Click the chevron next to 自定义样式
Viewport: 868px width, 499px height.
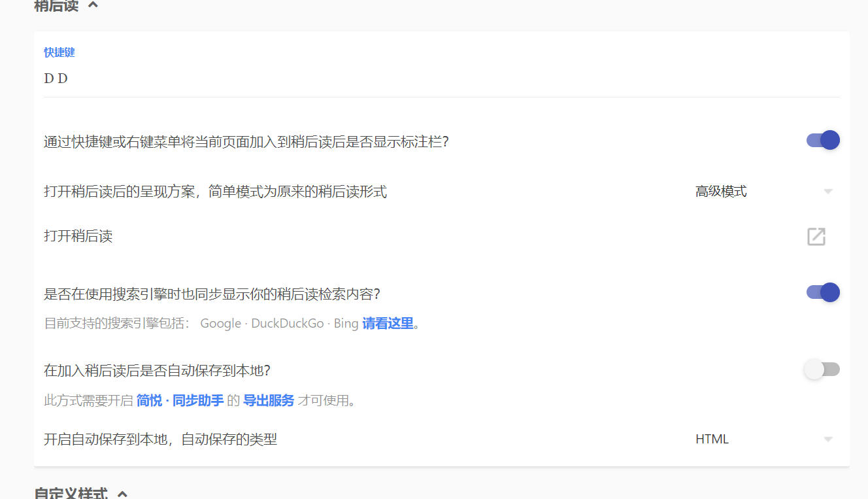pos(122,495)
